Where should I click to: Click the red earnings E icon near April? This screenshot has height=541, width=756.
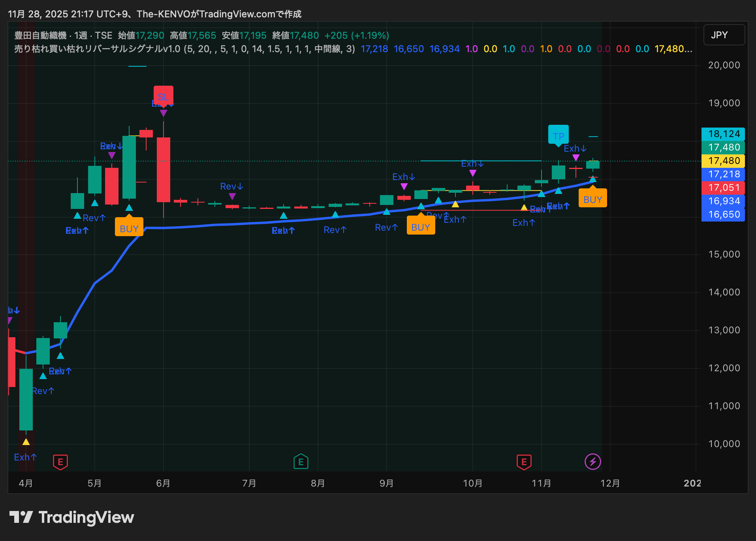click(60, 462)
